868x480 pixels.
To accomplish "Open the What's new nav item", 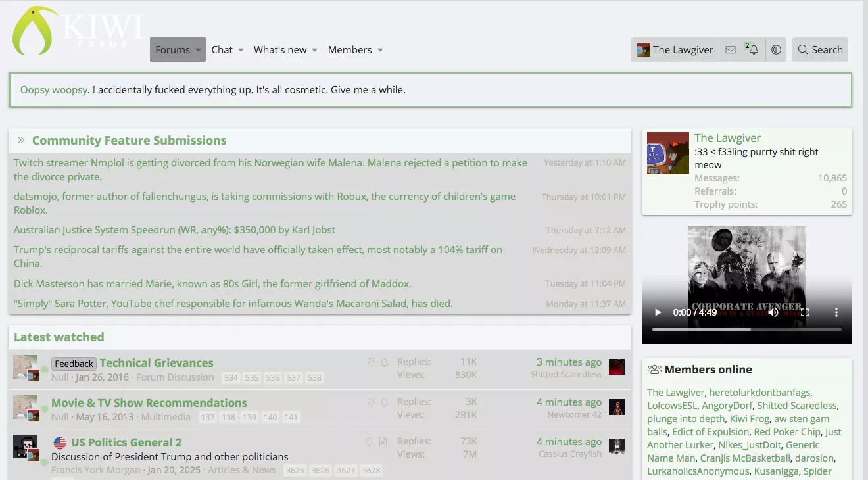I will (x=280, y=50).
